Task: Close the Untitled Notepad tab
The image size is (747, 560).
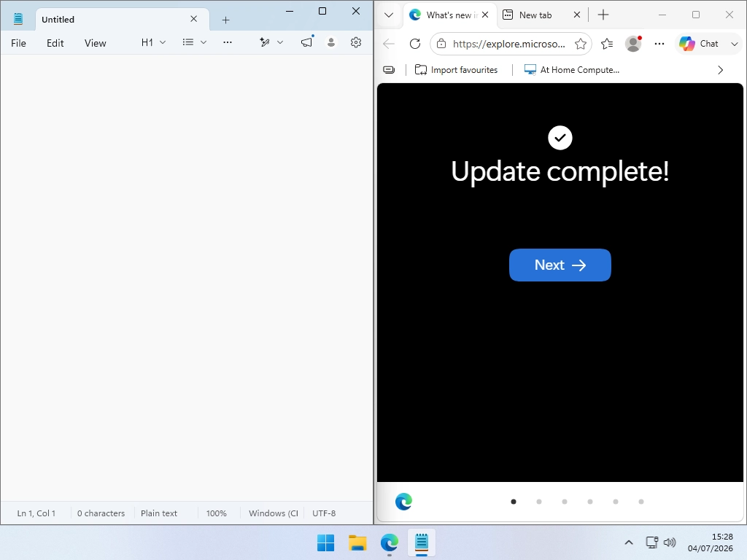Action: [x=194, y=19]
